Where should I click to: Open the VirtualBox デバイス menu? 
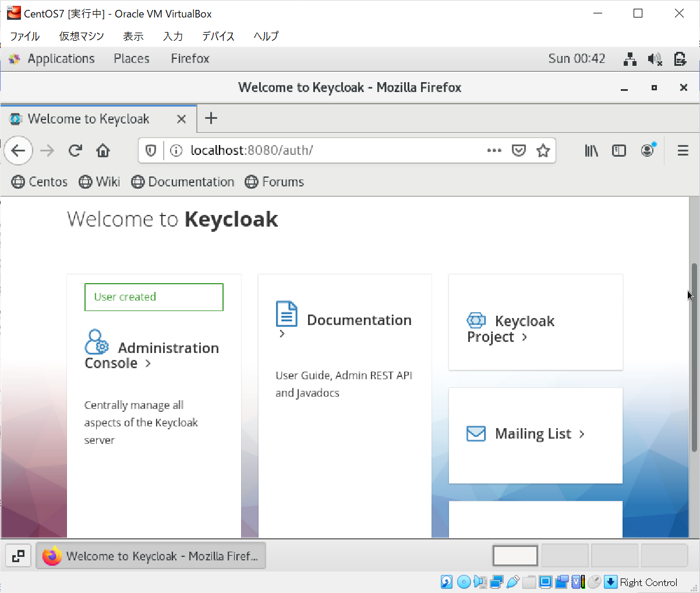[218, 36]
